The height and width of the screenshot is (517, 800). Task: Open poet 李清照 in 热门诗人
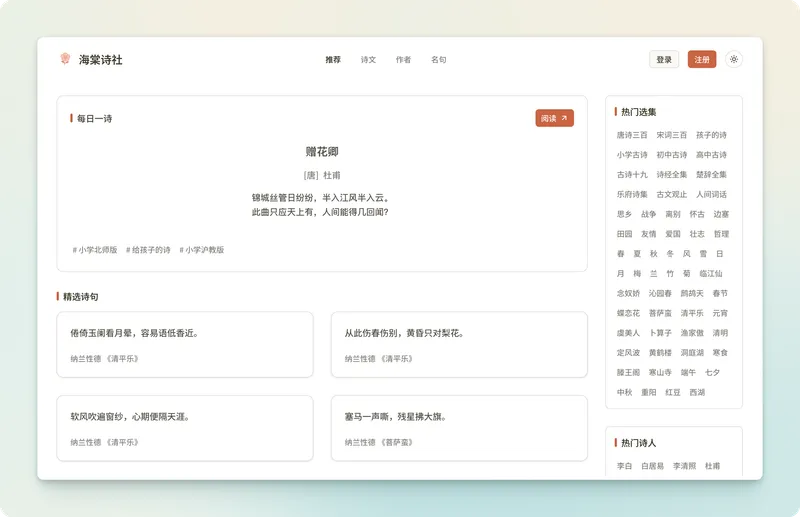point(684,466)
